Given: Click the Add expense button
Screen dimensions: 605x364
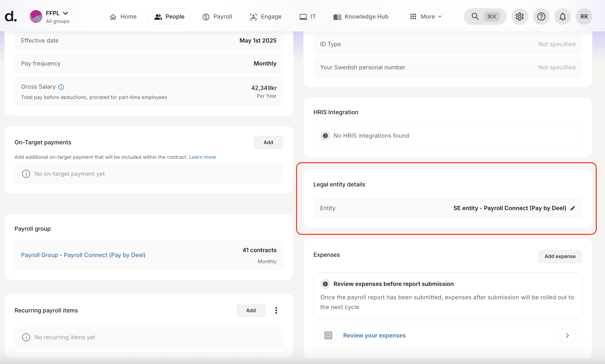Looking at the screenshot, I should pos(560,256).
